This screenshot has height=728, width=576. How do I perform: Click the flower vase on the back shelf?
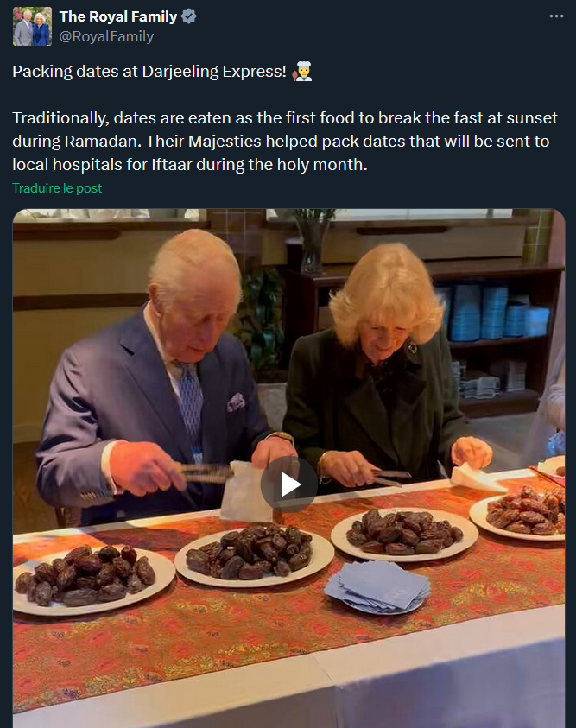coord(313,242)
